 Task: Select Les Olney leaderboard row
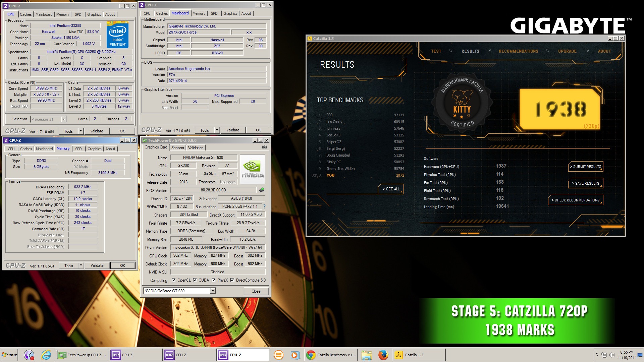(361, 122)
